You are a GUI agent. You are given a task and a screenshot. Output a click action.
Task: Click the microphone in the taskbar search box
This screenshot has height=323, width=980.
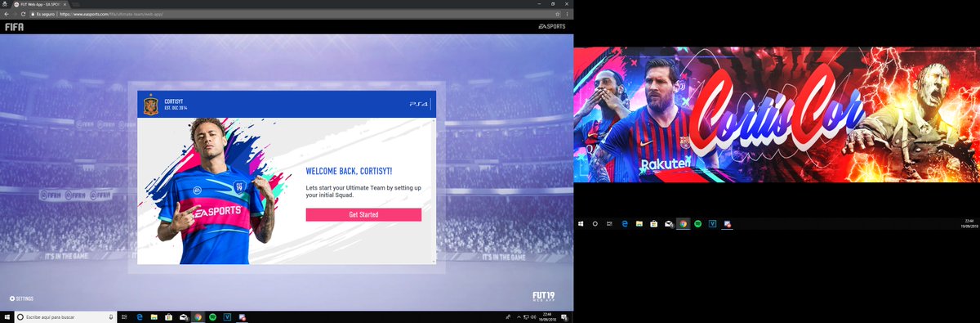(111, 316)
